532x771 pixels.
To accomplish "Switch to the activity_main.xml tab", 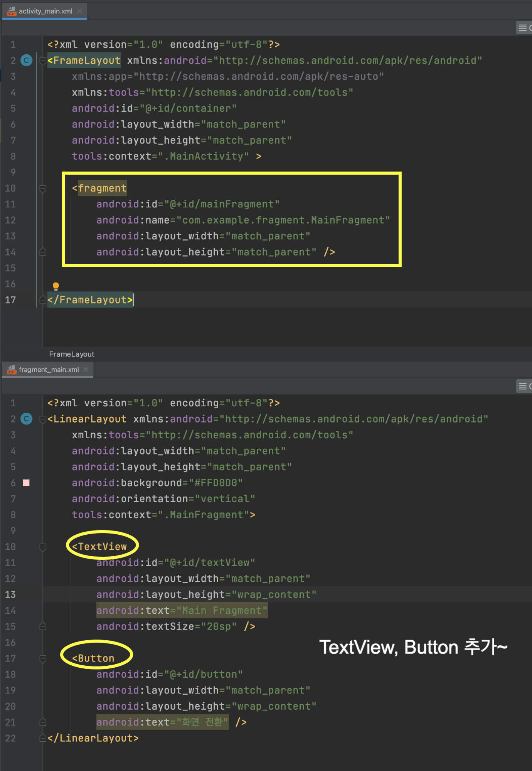I will click(45, 11).
